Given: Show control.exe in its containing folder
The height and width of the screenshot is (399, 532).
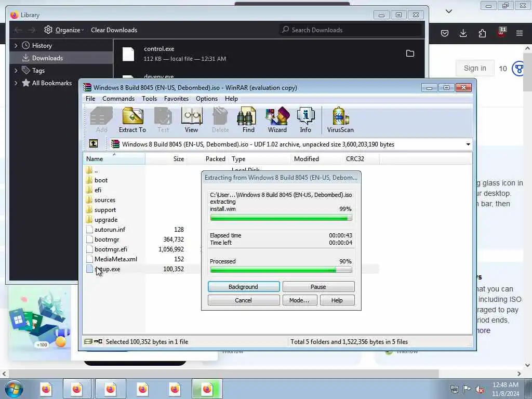Looking at the screenshot, I should pos(410,54).
